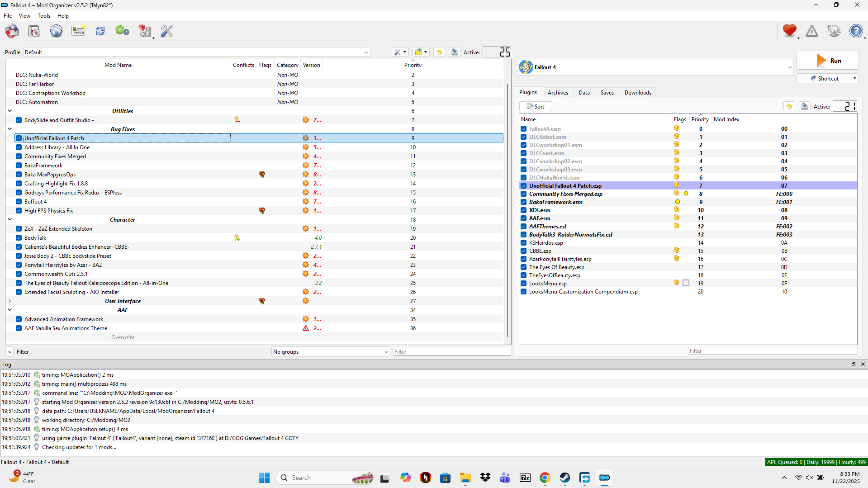Collapse the AAF separator

click(9, 310)
